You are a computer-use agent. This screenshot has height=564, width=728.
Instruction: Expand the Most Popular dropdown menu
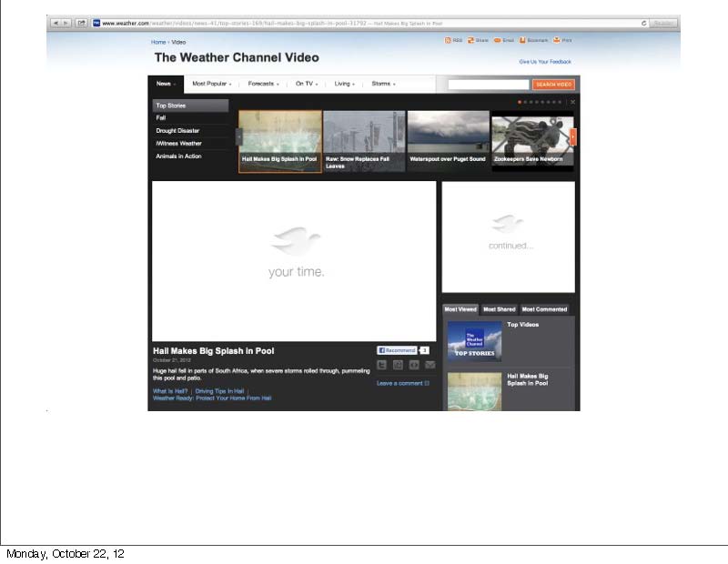coord(211,84)
